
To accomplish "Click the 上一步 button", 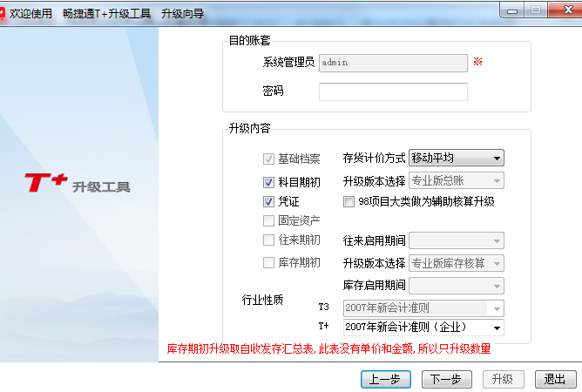I will point(386,380).
